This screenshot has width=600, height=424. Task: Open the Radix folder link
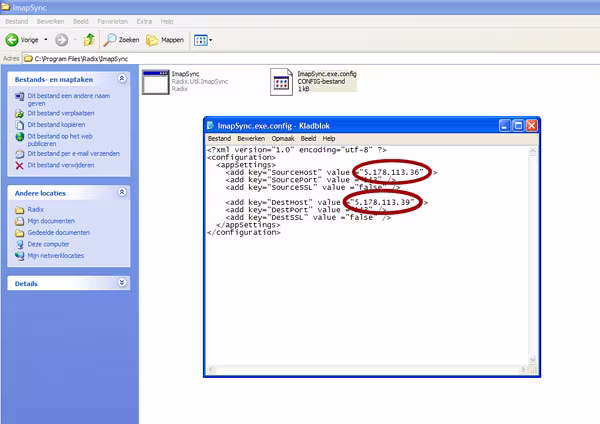36,209
